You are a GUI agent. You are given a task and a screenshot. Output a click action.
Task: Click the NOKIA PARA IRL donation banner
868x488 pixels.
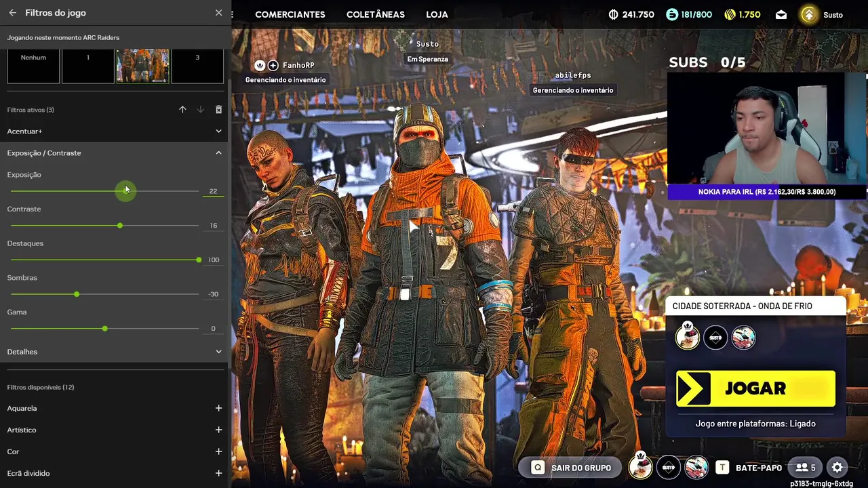[767, 192]
